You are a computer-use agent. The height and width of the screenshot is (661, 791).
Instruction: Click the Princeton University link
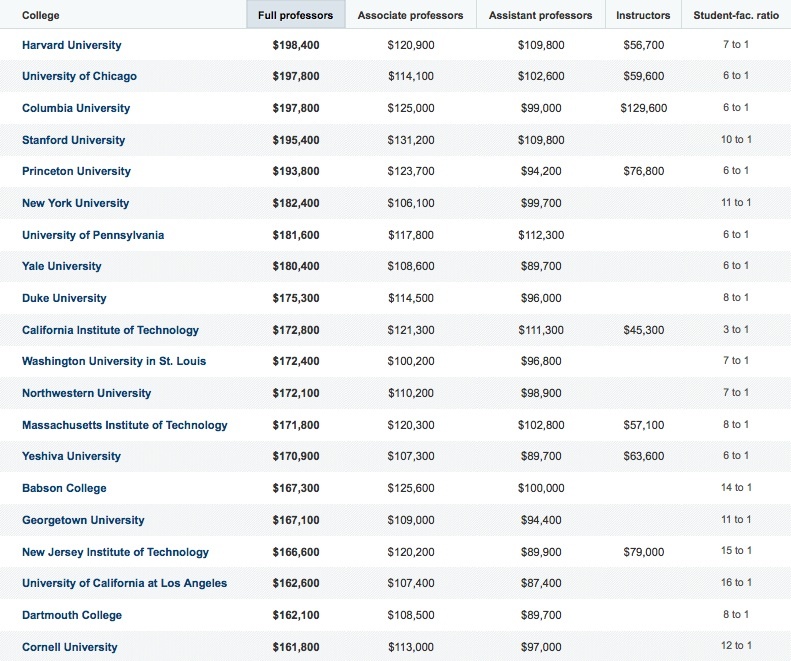point(76,171)
